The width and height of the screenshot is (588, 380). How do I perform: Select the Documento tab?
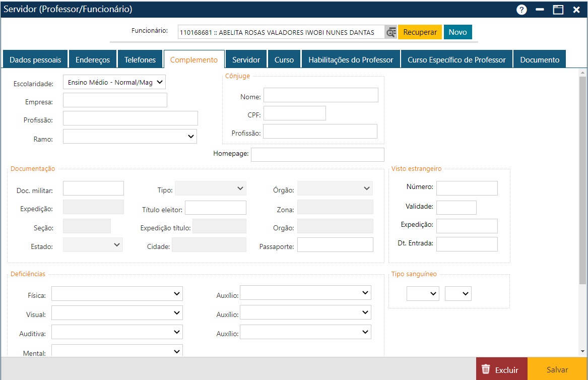(x=540, y=59)
